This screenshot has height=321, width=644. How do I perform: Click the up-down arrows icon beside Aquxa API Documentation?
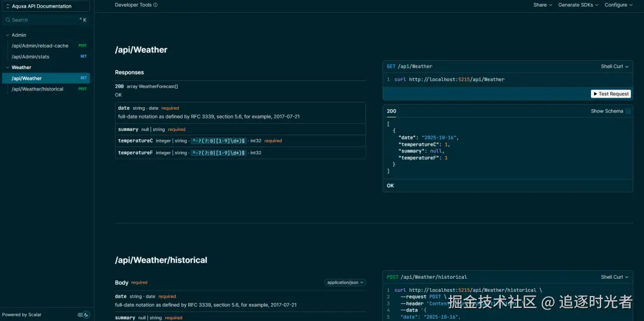tap(7, 7)
